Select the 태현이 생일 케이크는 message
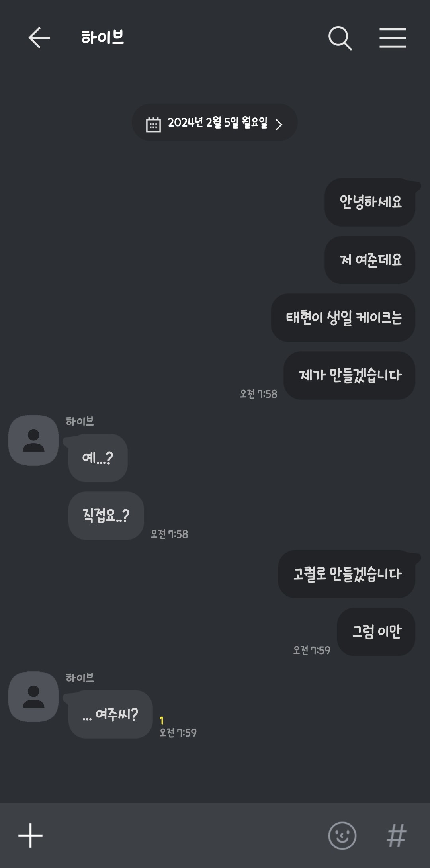The image size is (430, 868). pos(343,318)
